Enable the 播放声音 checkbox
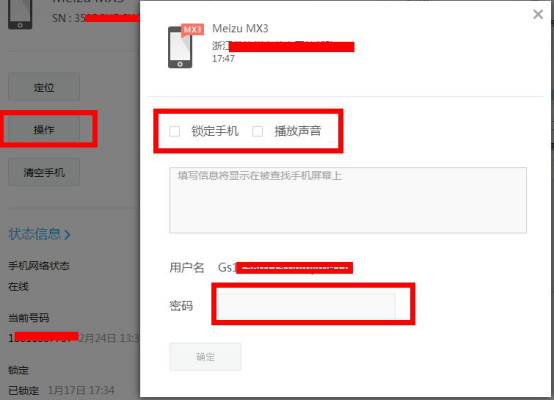 258,131
